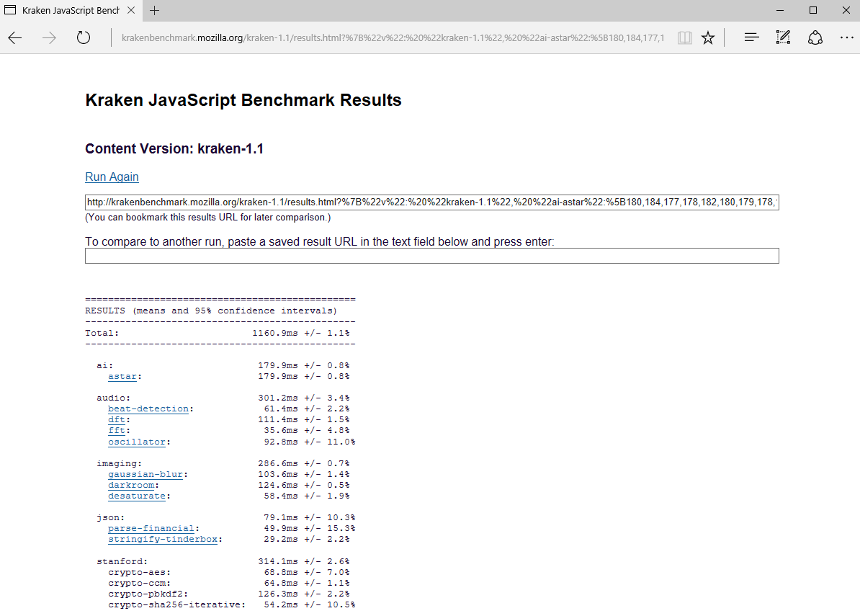This screenshot has height=616, width=860.
Task: Click the 'ai:' category label
Action: point(104,365)
